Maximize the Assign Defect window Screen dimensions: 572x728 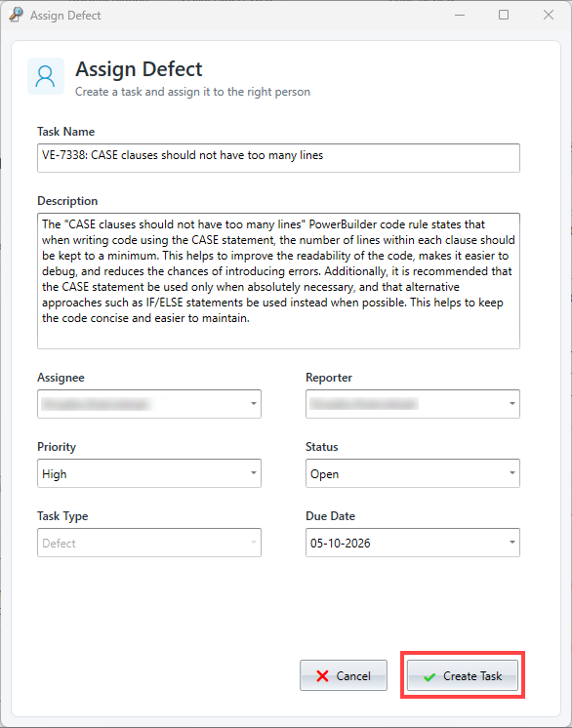pyautogui.click(x=504, y=15)
